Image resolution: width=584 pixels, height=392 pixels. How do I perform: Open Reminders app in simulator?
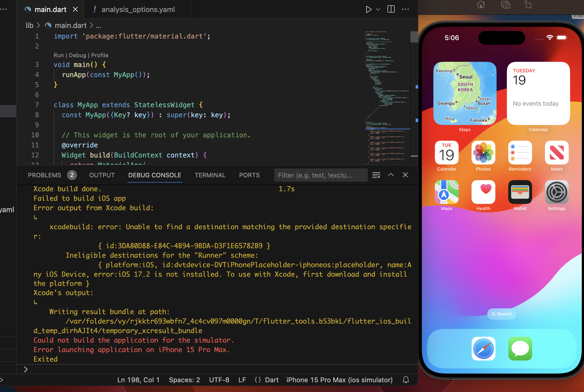(x=520, y=152)
